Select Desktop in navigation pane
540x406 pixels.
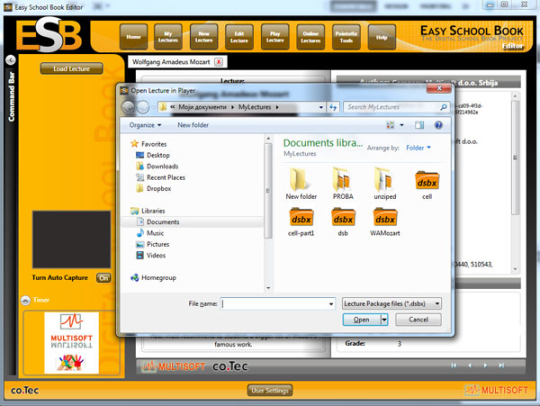(x=153, y=155)
